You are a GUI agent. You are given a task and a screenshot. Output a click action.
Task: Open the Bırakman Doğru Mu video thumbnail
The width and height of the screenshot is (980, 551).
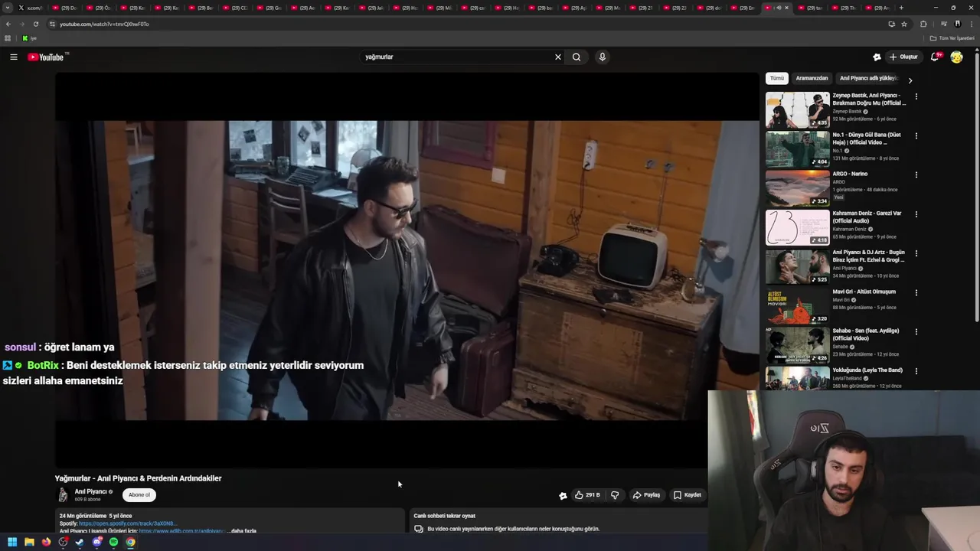point(797,109)
